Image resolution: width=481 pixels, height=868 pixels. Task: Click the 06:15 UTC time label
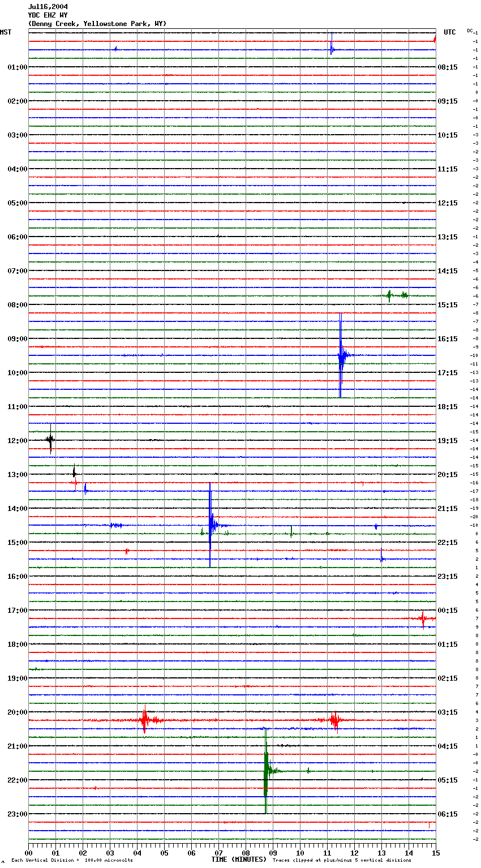(x=448, y=814)
